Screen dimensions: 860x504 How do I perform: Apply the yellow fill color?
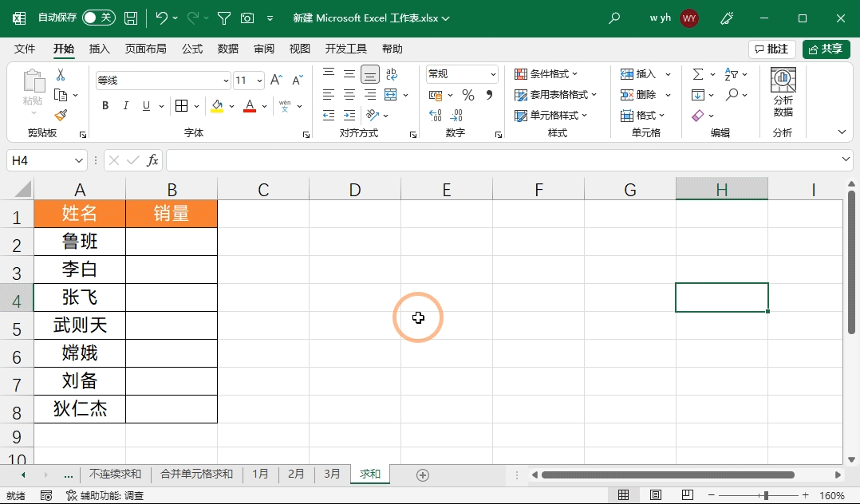pyautogui.click(x=217, y=106)
